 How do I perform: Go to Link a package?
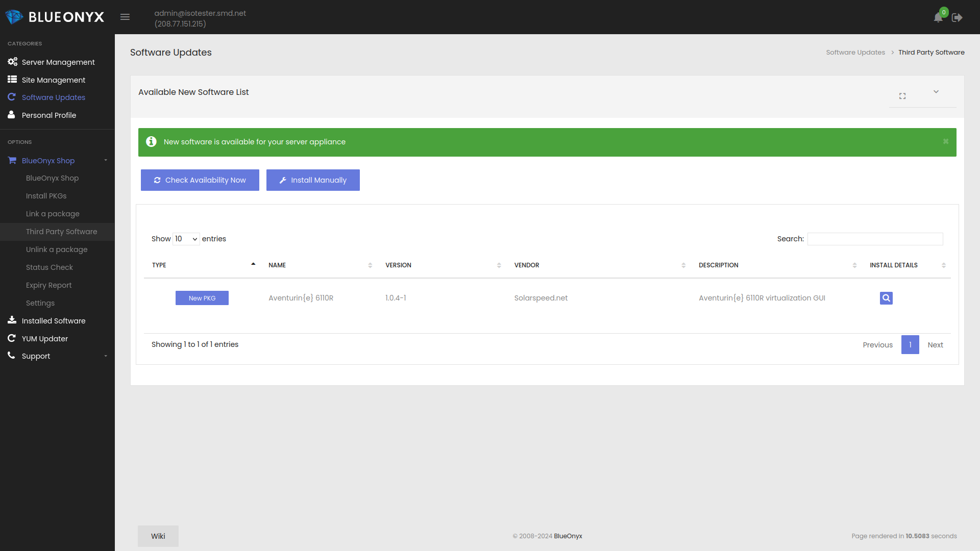pos(53,214)
